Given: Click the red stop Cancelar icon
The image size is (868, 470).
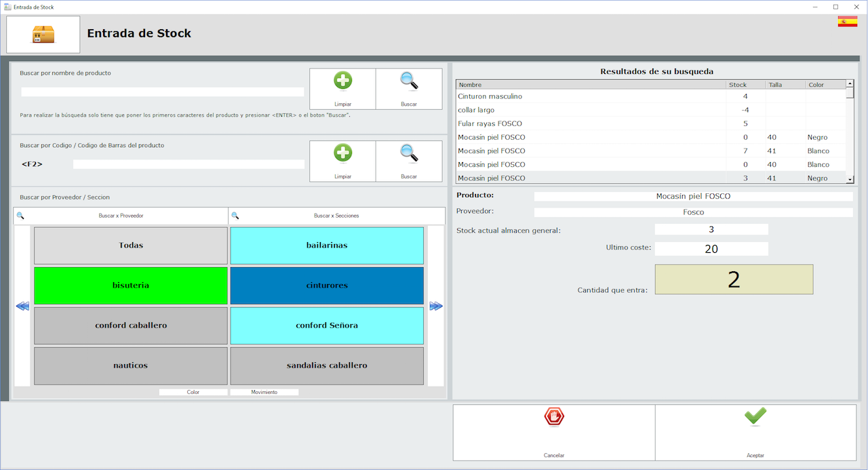Looking at the screenshot, I should point(554,417).
